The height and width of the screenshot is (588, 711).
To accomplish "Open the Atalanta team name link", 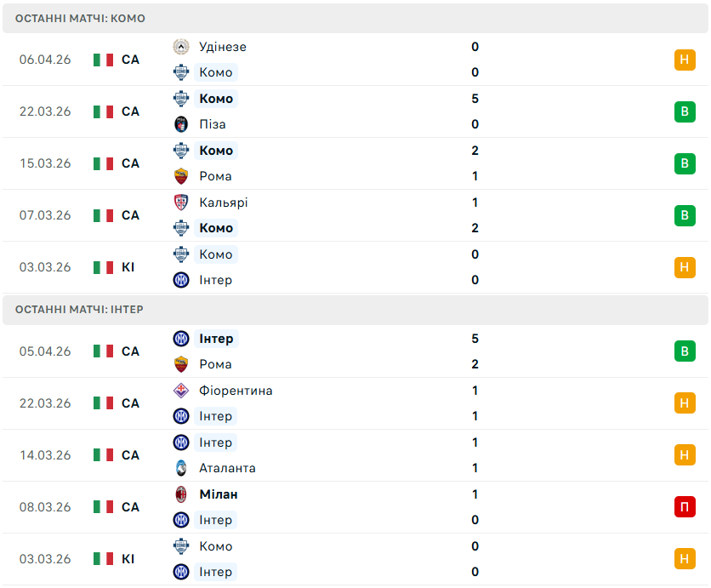I will click(227, 468).
